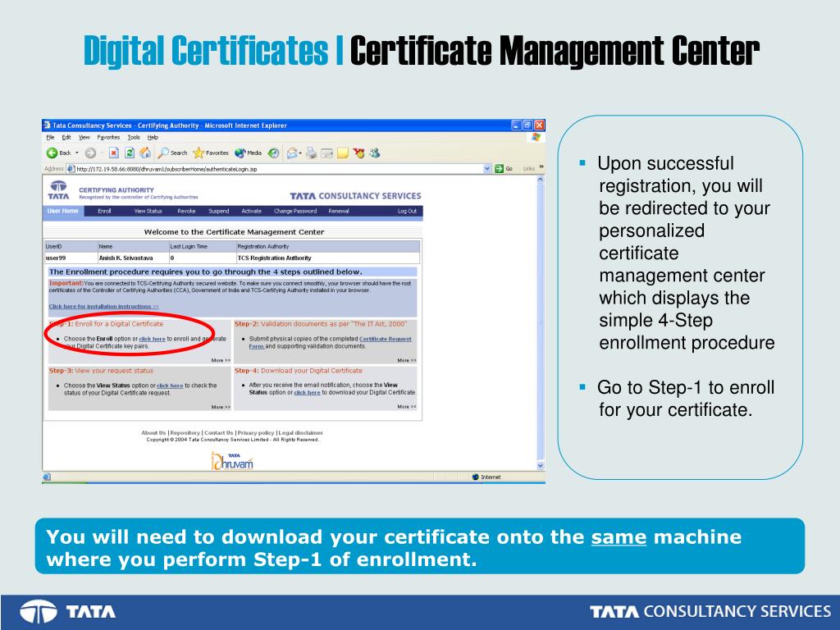
Task: Click the scrollbar up arrow
Action: click(x=540, y=180)
